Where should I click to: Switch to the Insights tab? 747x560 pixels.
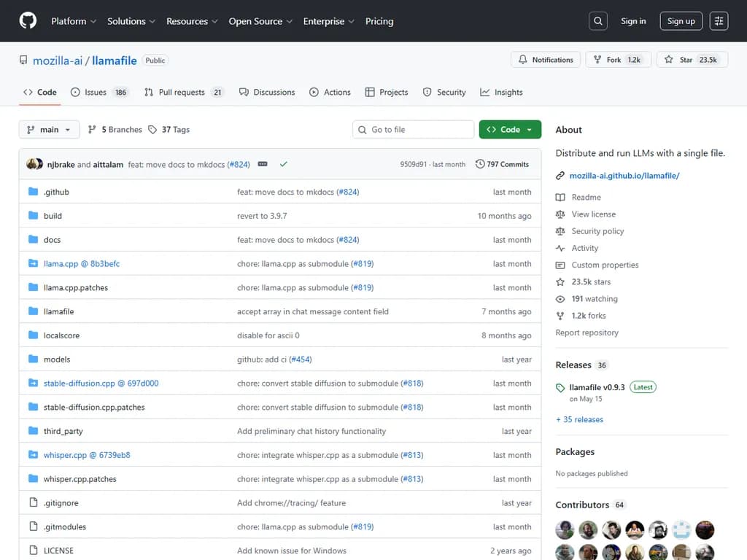click(x=501, y=92)
